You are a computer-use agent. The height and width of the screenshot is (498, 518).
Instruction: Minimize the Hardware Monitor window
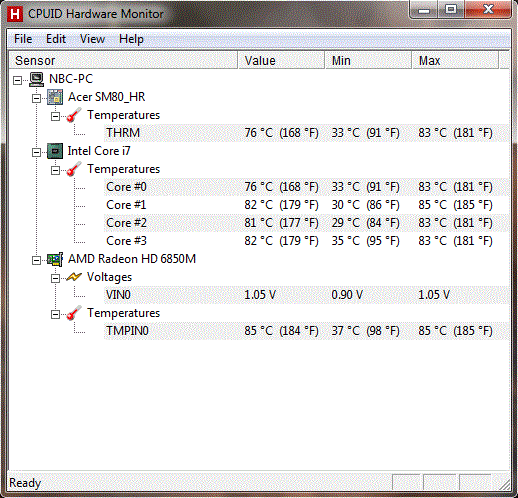424,10
